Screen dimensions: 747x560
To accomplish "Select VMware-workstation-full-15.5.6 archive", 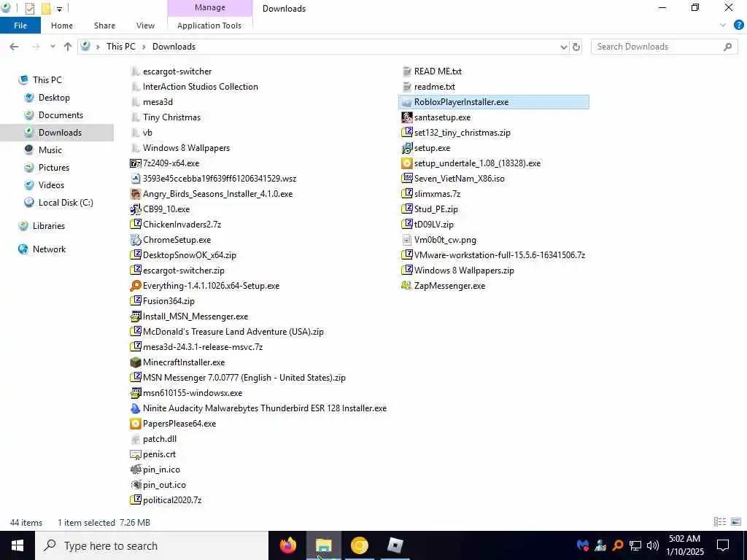I will 493,255.
